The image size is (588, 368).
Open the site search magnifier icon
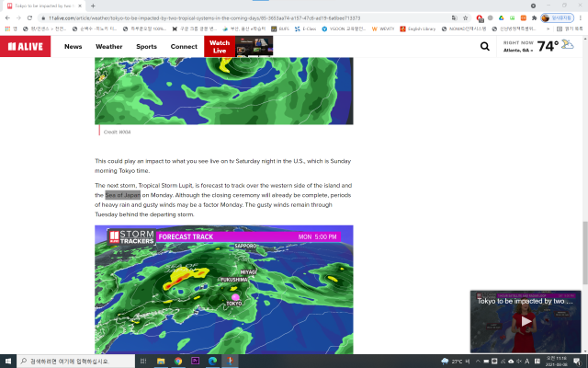point(484,46)
